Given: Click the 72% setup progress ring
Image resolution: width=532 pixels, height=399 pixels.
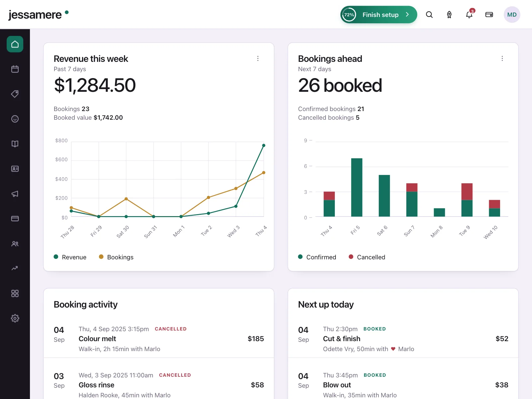Looking at the screenshot, I should tap(349, 15).
